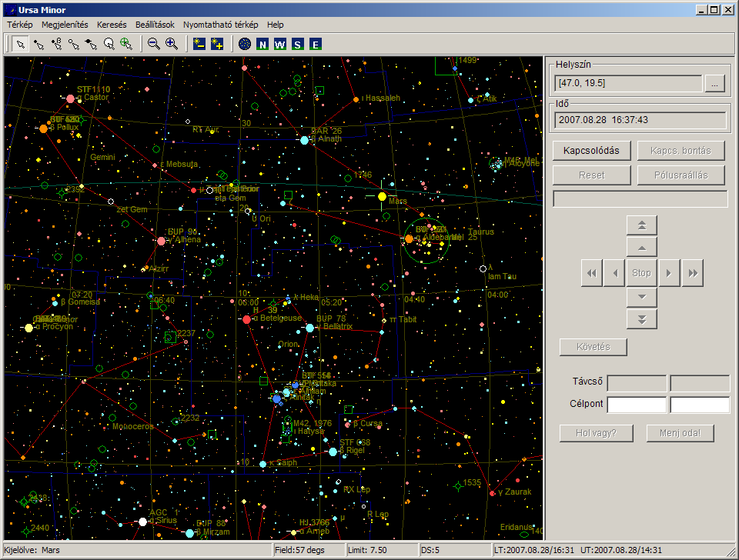Image resolution: width=739 pixels, height=560 pixels.
Task: Open location chooser with the ... button
Action: pyautogui.click(x=715, y=83)
